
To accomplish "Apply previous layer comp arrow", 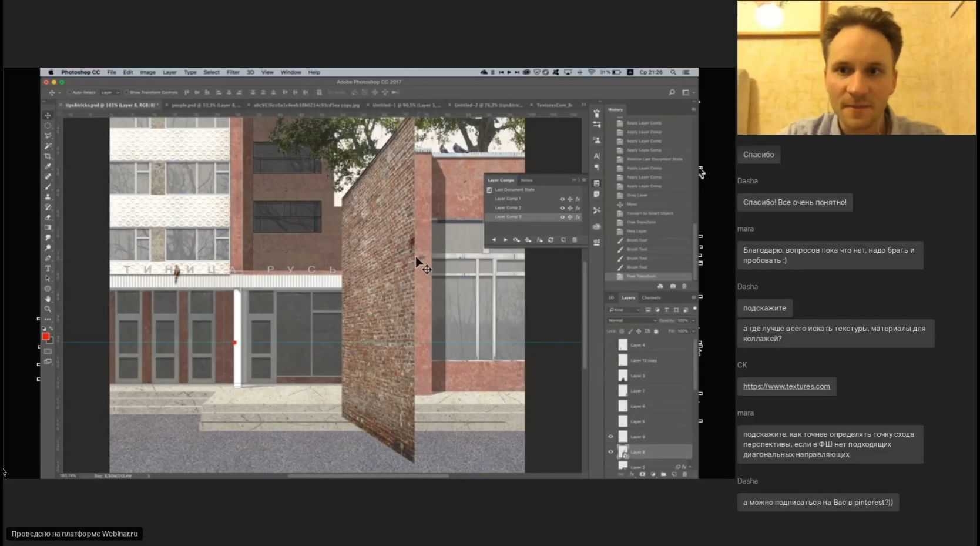I will coord(494,240).
